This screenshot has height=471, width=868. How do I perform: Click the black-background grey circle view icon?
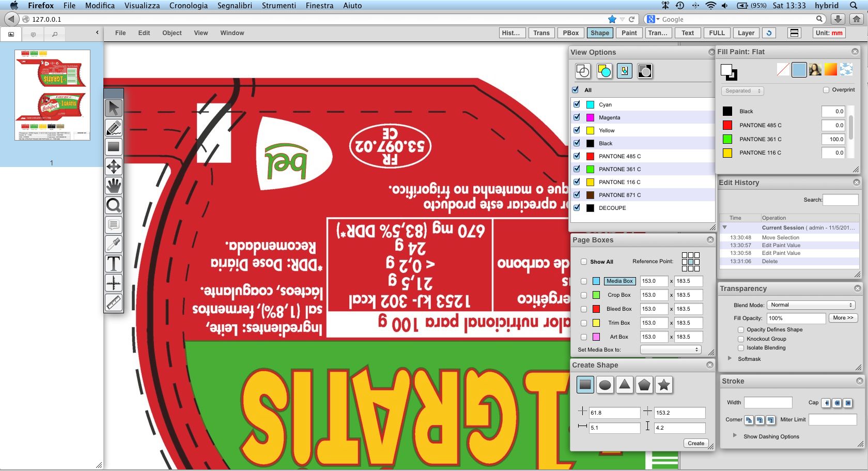click(645, 71)
